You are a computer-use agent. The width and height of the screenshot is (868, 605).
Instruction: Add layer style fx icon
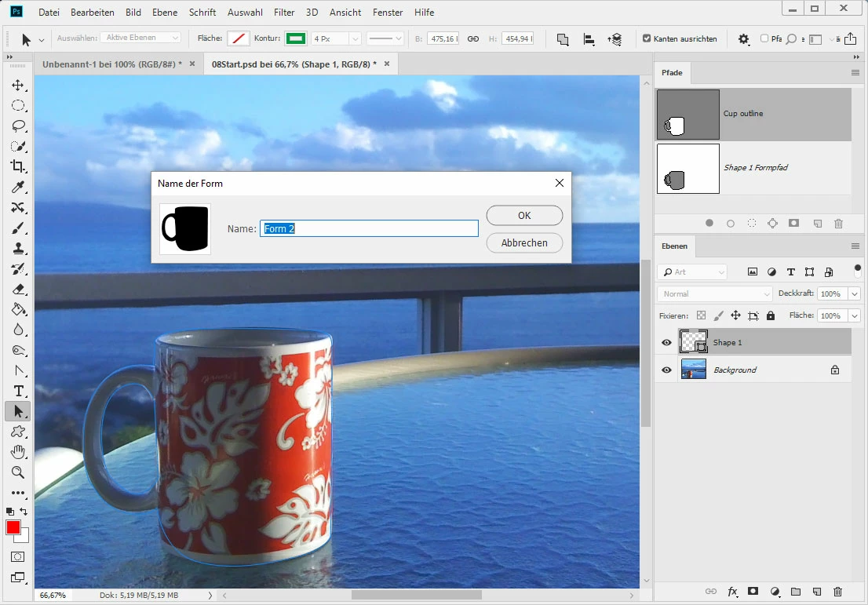(732, 592)
